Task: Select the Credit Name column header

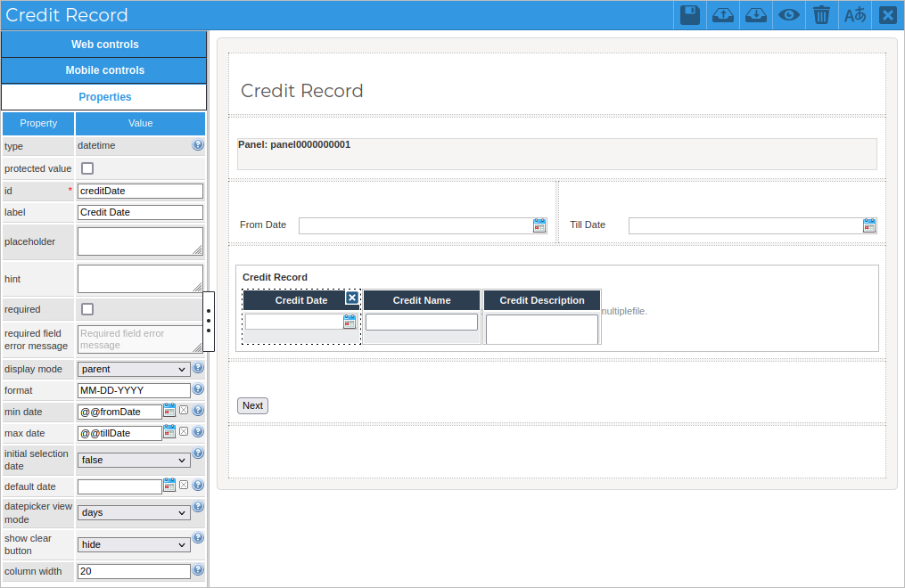Action: click(x=422, y=300)
